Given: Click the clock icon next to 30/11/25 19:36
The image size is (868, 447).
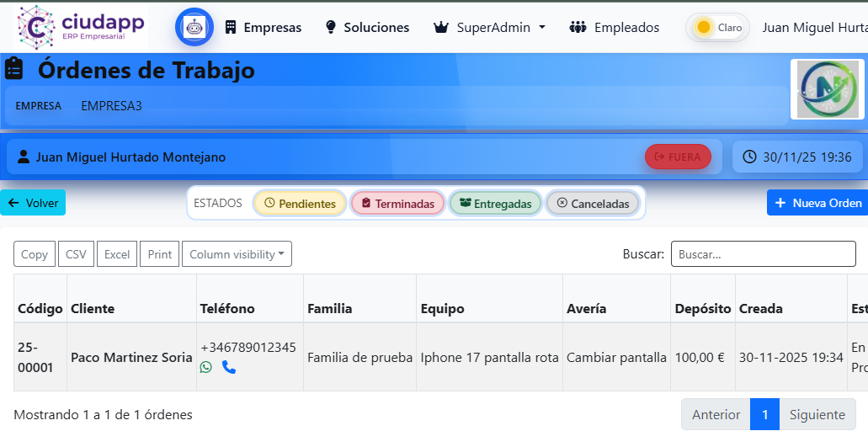Looking at the screenshot, I should coord(749,157).
